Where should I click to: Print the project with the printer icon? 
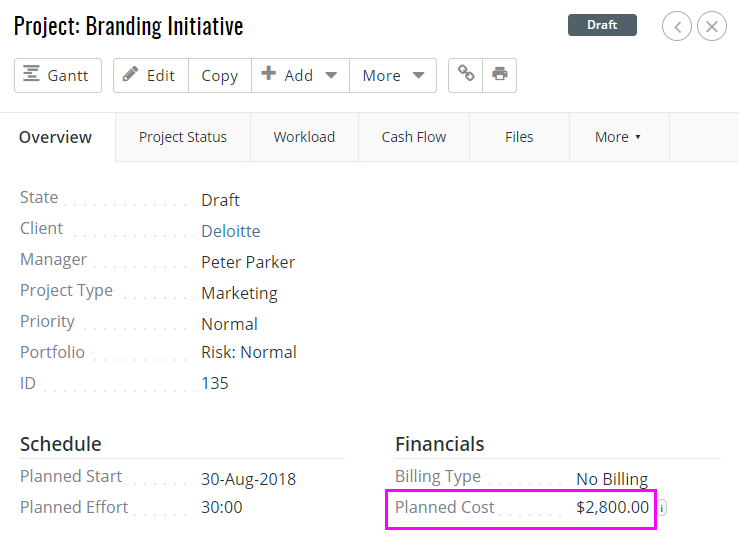tap(500, 75)
